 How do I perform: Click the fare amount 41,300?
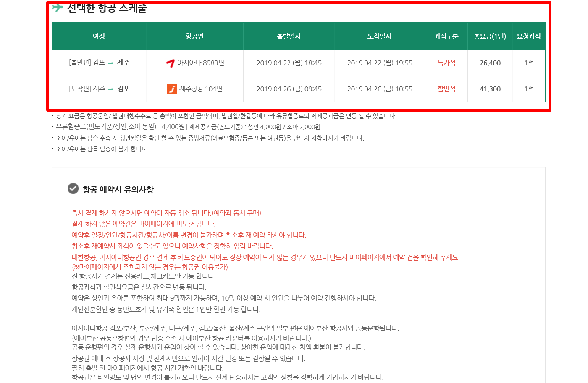490,89
